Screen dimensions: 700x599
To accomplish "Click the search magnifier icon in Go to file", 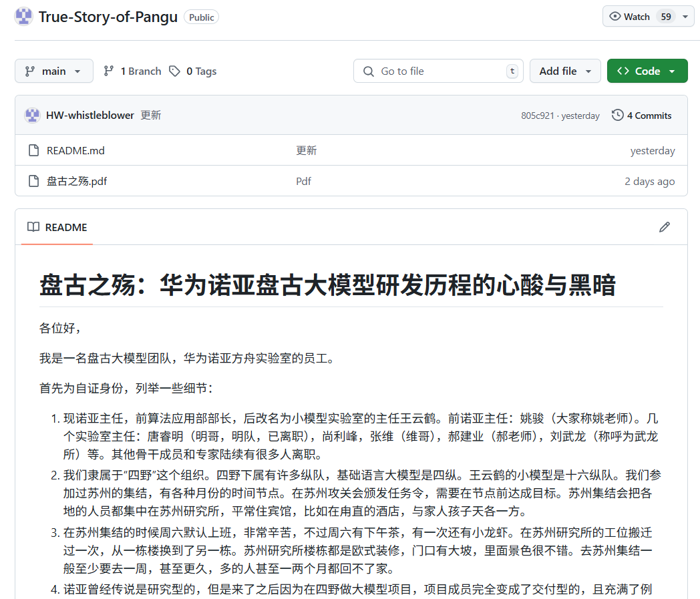I will (368, 71).
